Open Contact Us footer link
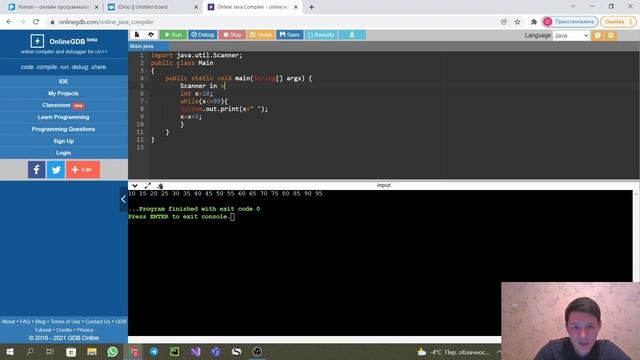The width and height of the screenshot is (640, 360). coord(98,322)
